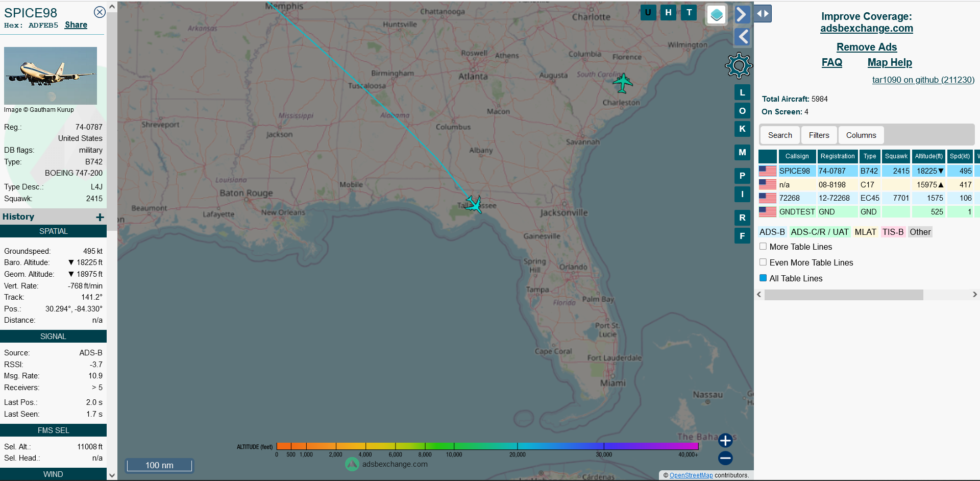Toggle MLAT source legend

click(x=865, y=232)
